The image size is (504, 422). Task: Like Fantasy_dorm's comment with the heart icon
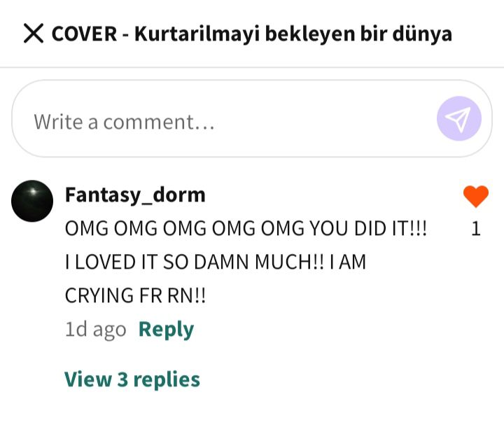click(476, 197)
